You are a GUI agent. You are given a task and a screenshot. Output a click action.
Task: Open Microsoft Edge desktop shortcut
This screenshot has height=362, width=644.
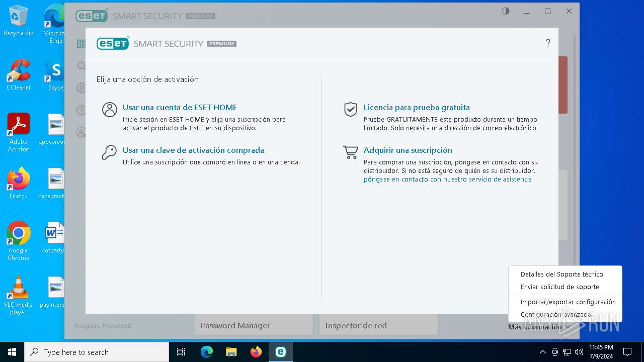point(54,24)
